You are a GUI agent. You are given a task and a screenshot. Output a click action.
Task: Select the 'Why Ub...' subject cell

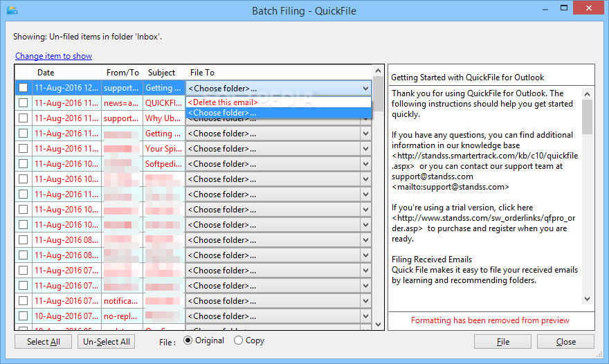[164, 118]
